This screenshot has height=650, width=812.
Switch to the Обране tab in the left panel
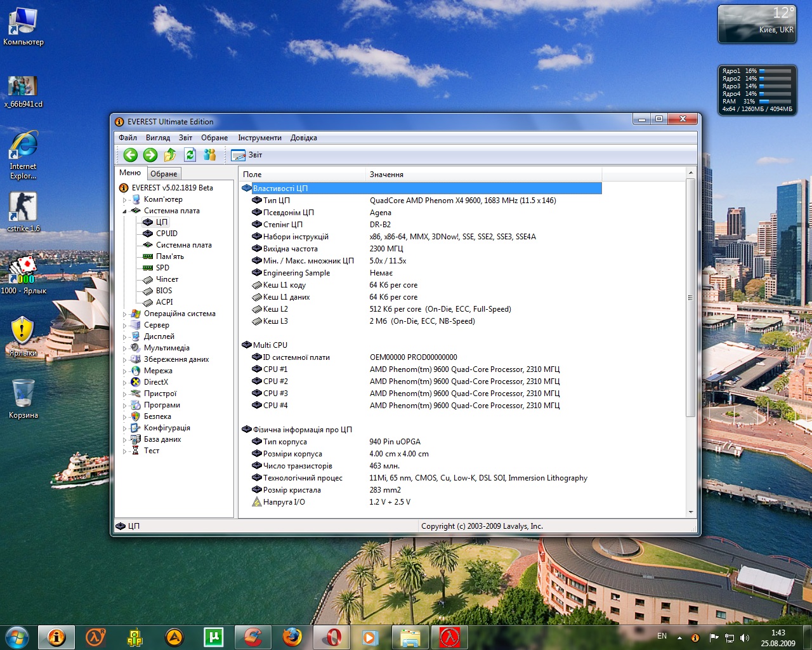tap(164, 174)
